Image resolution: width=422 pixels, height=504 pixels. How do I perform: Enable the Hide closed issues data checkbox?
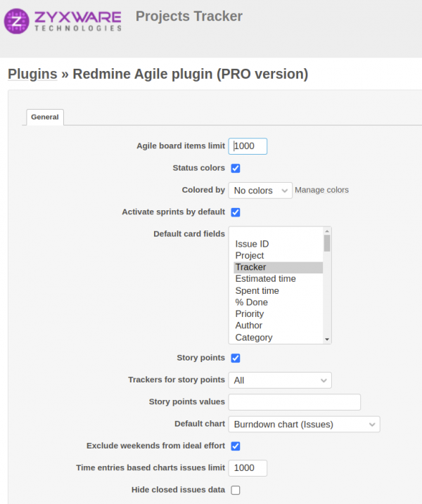pos(236,490)
